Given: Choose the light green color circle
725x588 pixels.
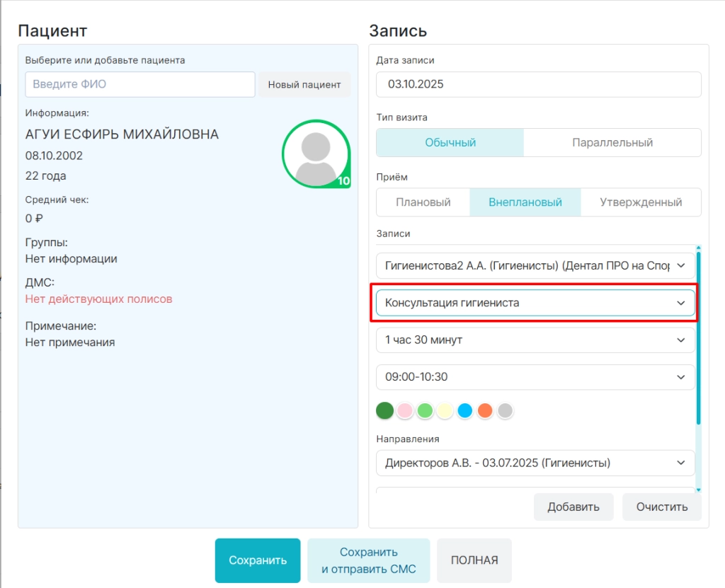Looking at the screenshot, I should click(x=425, y=410).
